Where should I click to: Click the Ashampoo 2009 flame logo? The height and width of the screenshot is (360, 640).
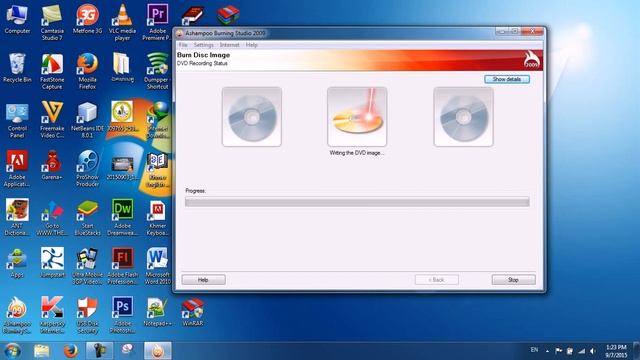(x=532, y=60)
